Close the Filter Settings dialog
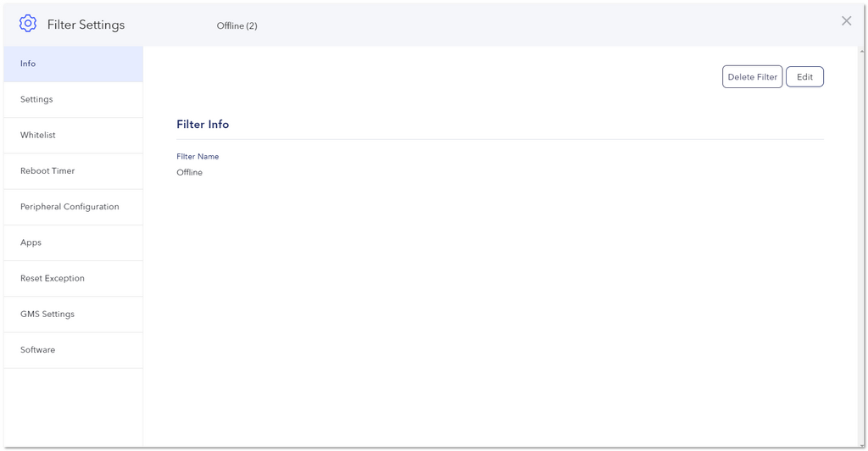 (x=847, y=21)
